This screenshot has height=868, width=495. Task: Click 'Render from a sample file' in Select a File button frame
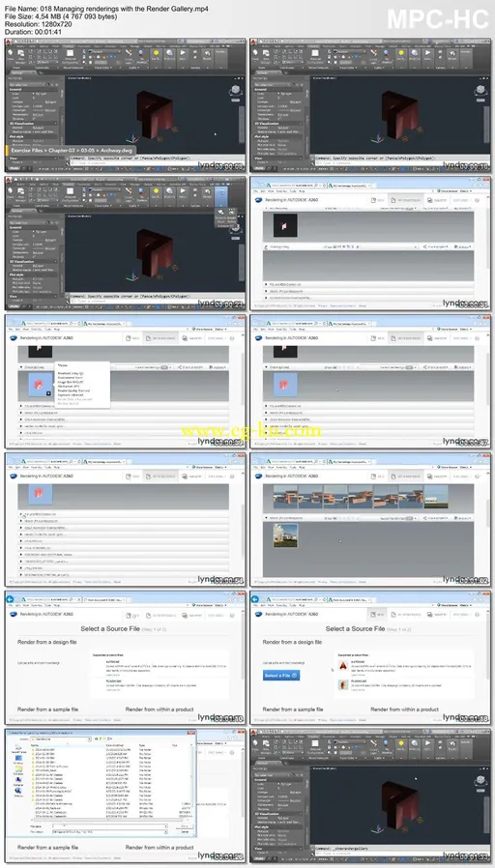(293, 709)
